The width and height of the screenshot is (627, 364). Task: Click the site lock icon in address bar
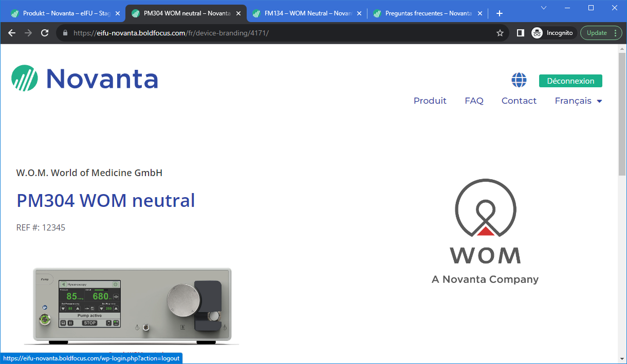tap(65, 33)
